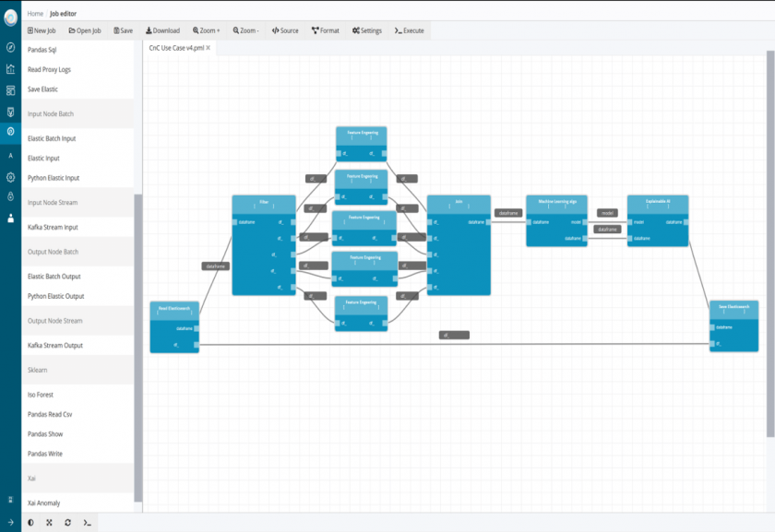The height and width of the screenshot is (532, 775).
Task: Toggle the contrast theme icon at bottom
Action: tap(30, 523)
